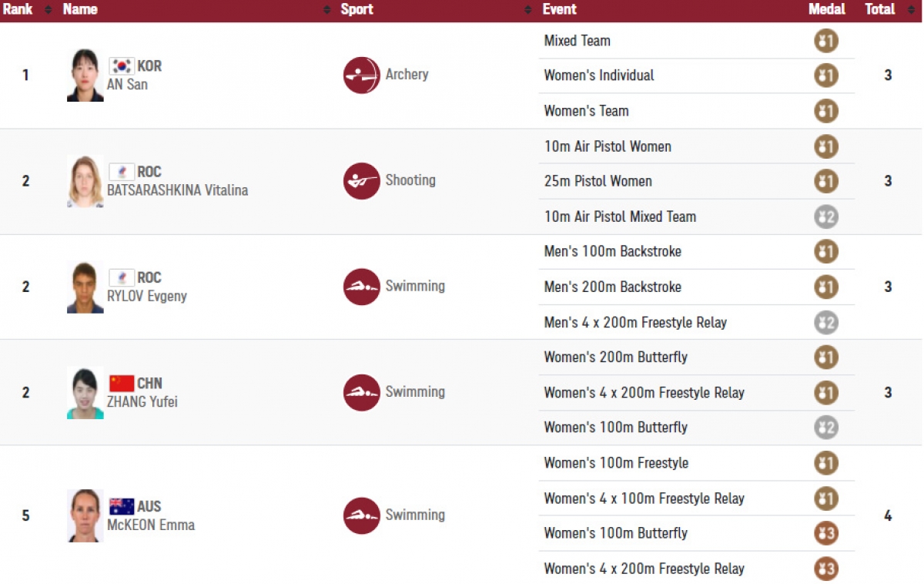Viewport: 924px width, 584px height.
Task: Click the Event column header
Action: 560,9
